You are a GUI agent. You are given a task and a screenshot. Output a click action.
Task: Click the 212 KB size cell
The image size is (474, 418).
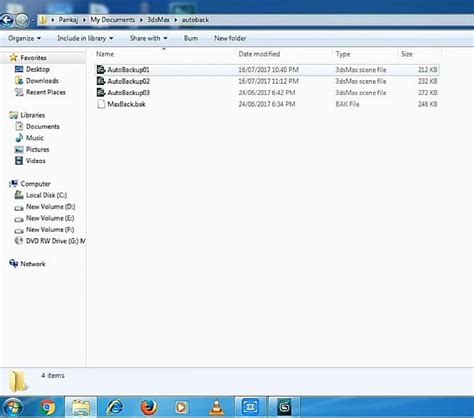(x=428, y=70)
